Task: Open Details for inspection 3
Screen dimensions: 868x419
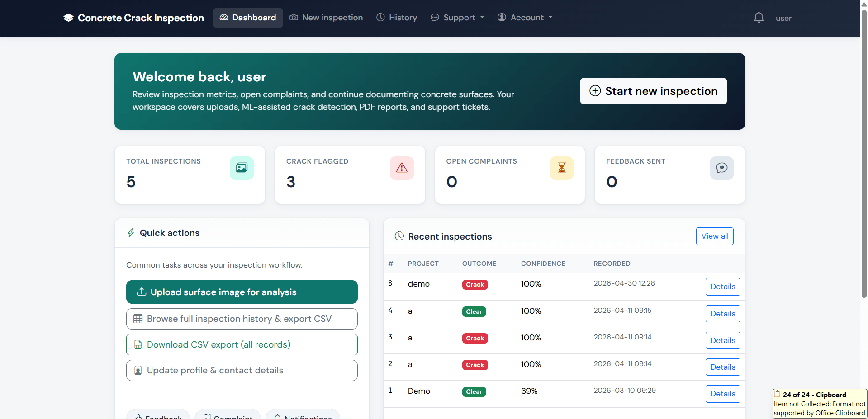Action: pos(723,340)
